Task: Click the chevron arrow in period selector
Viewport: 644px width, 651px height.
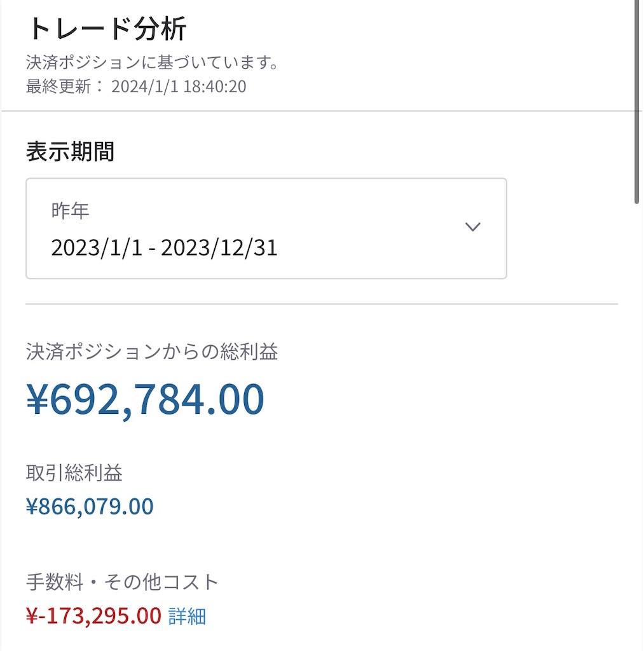Action: (472, 227)
